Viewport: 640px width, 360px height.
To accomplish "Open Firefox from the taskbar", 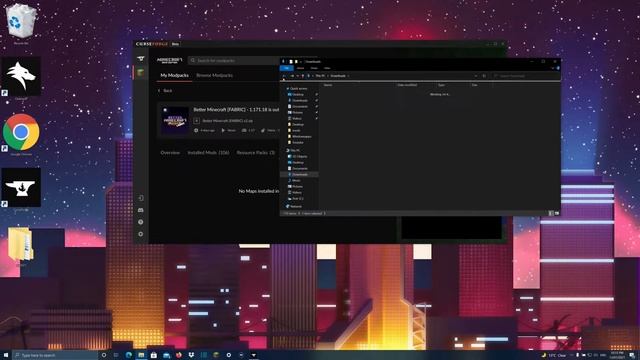I will pos(179,355).
